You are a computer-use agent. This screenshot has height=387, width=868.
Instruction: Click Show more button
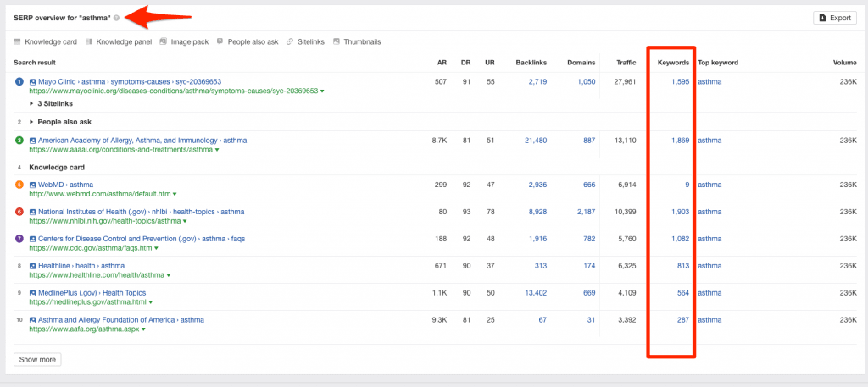pos(37,359)
